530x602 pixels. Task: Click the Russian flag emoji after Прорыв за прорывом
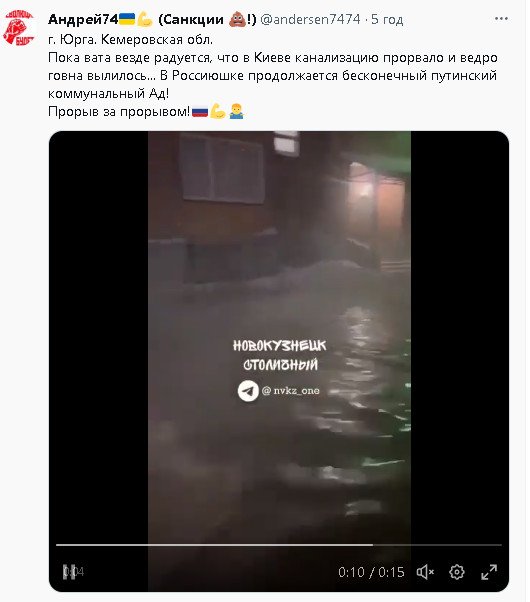200,112
